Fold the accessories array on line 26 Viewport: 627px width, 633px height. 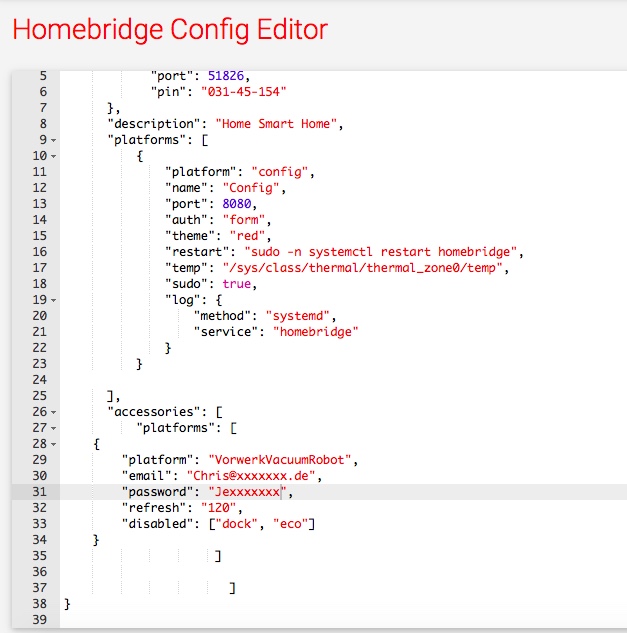53,411
